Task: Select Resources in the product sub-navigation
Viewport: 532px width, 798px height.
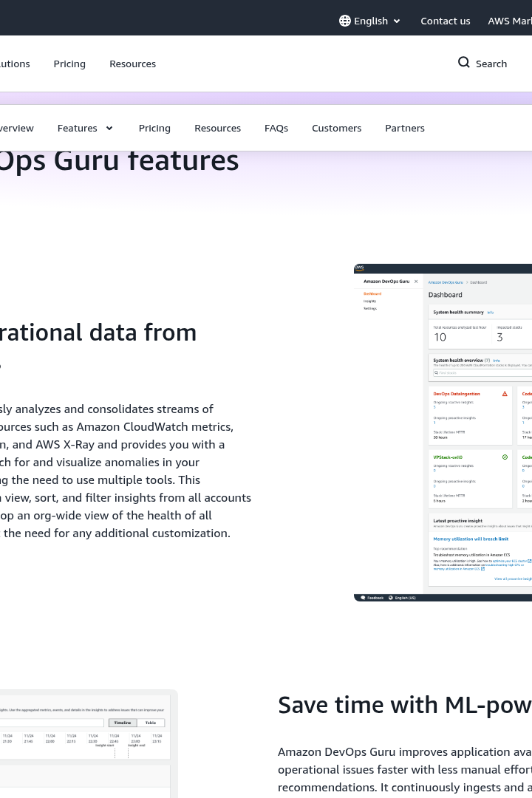Action: point(217,129)
